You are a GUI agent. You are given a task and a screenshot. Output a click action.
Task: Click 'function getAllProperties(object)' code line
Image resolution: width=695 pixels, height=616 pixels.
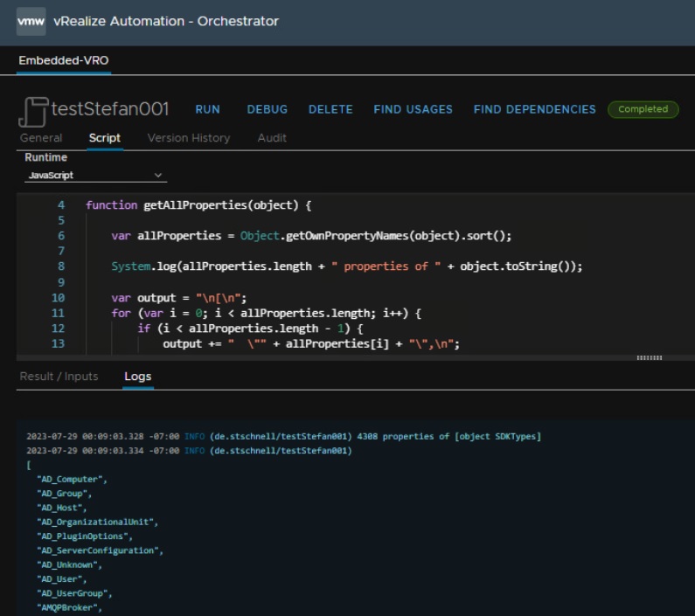point(198,205)
